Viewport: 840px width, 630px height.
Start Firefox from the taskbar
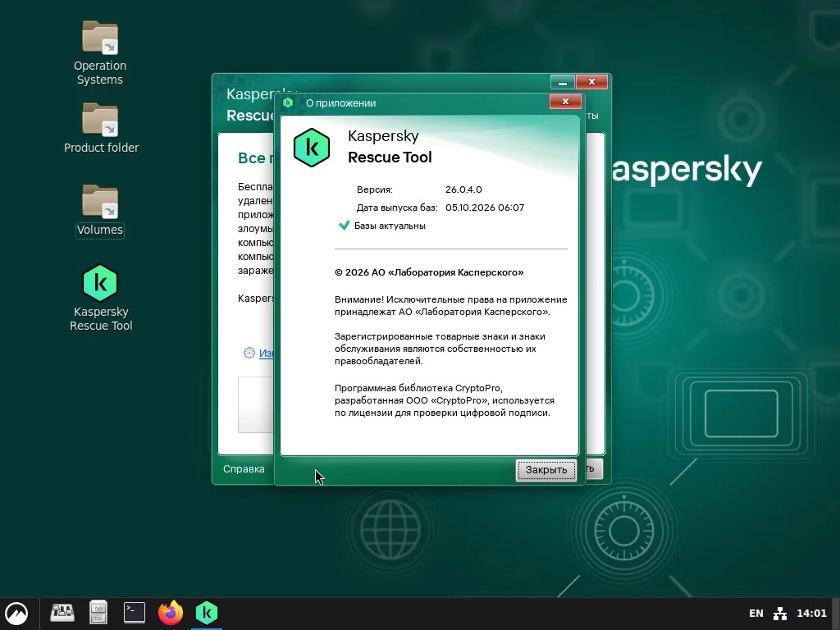171,613
